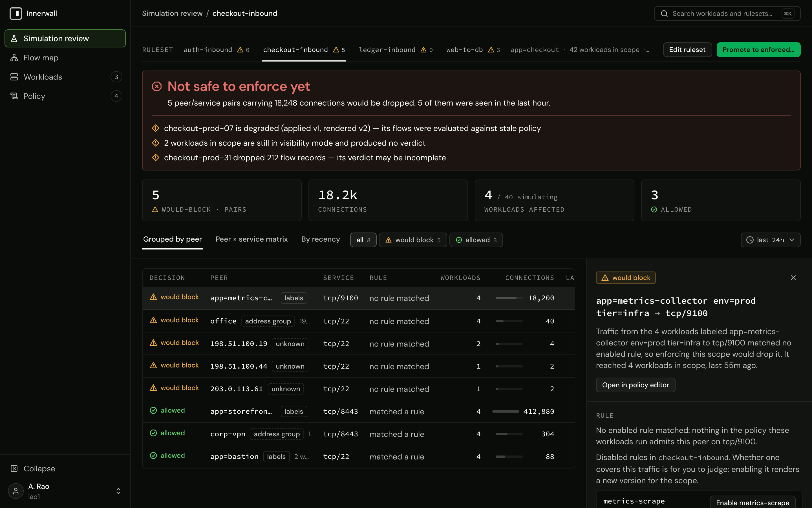Open Workloads in sidebar
This screenshot has width=812, height=508.
pos(65,77)
